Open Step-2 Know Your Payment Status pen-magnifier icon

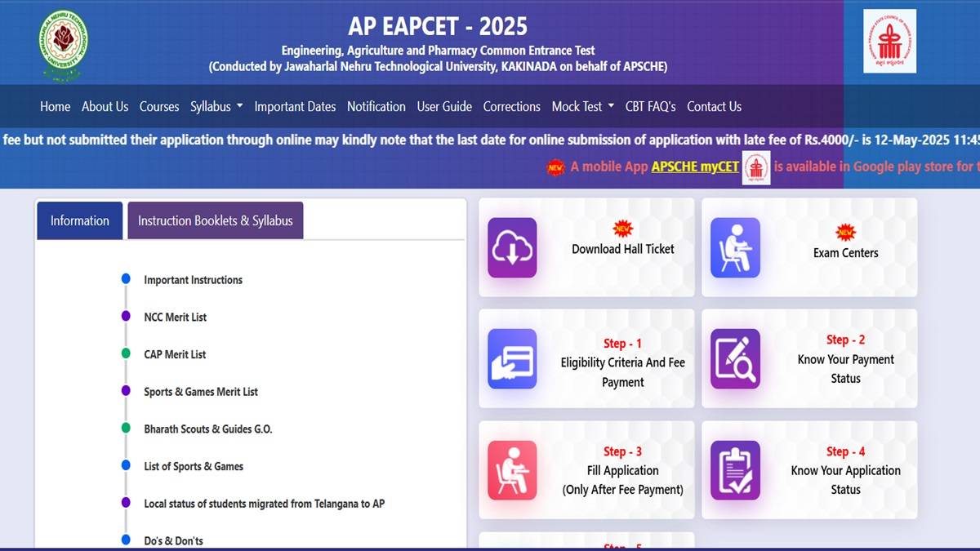tap(734, 358)
